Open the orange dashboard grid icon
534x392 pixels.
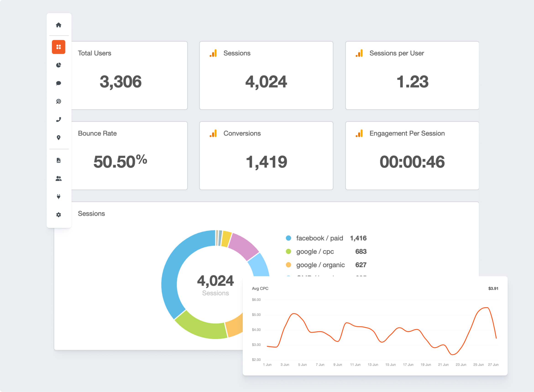click(59, 47)
